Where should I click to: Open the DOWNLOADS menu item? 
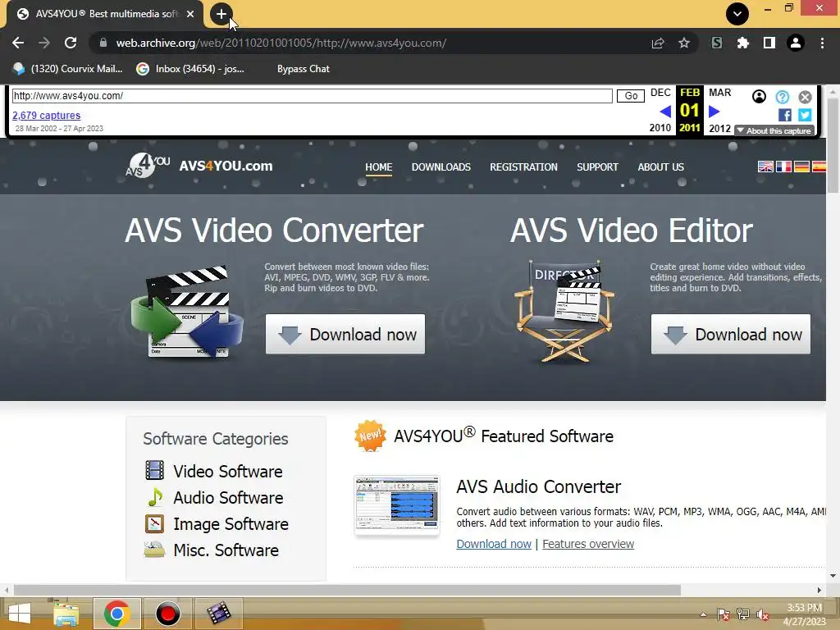[441, 167]
